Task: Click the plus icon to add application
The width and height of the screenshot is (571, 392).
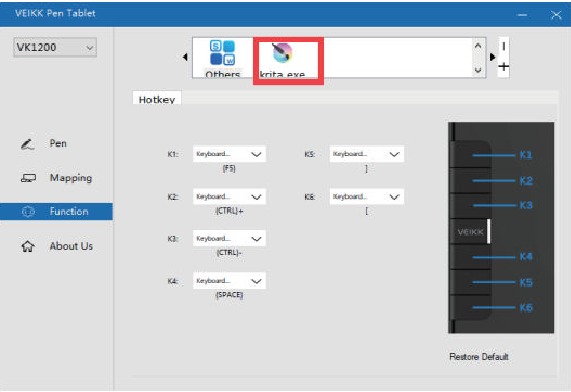Action: 504,67
